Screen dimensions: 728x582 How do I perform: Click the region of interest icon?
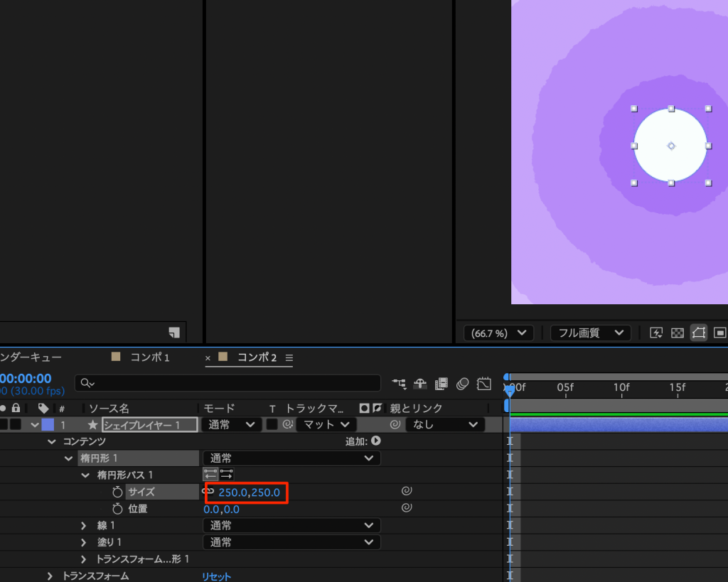pyautogui.click(x=719, y=333)
